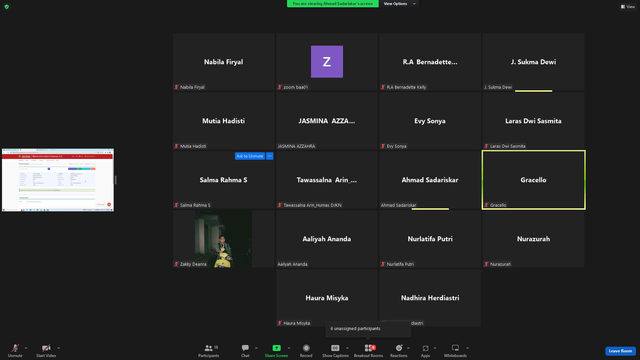Click the Unmute microphone icon

coord(15,348)
